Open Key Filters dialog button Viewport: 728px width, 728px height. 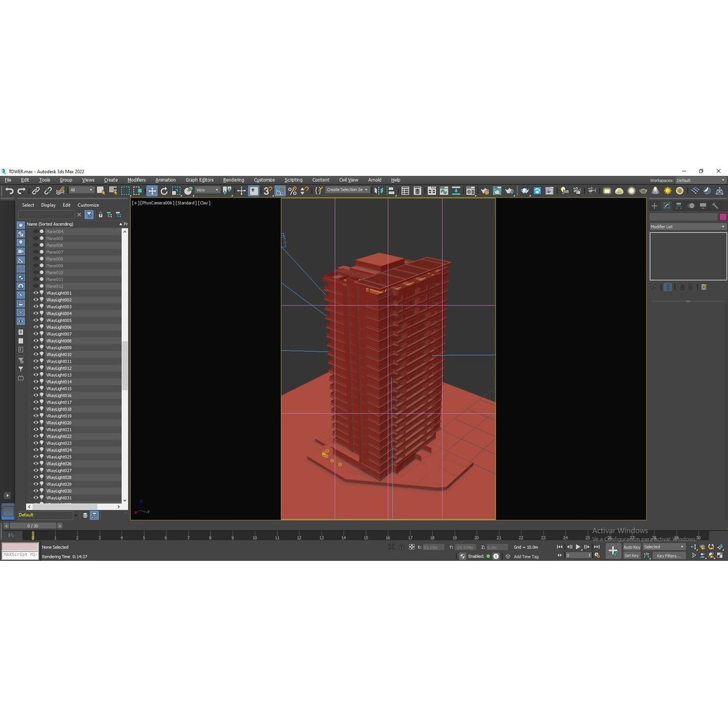point(669,555)
